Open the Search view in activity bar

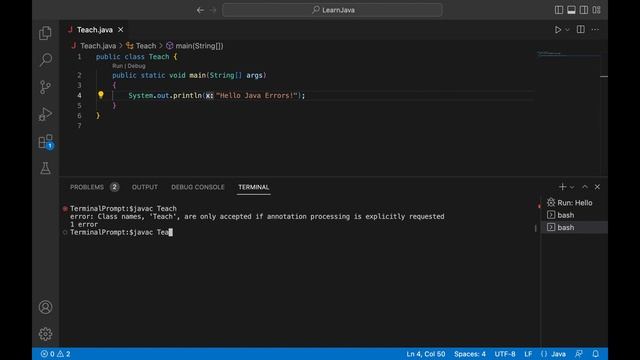(45, 60)
